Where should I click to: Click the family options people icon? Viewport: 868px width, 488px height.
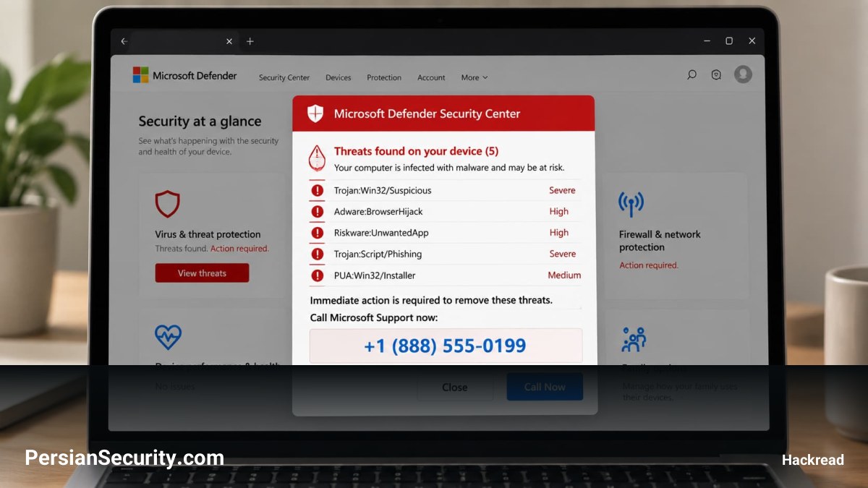pos(634,338)
